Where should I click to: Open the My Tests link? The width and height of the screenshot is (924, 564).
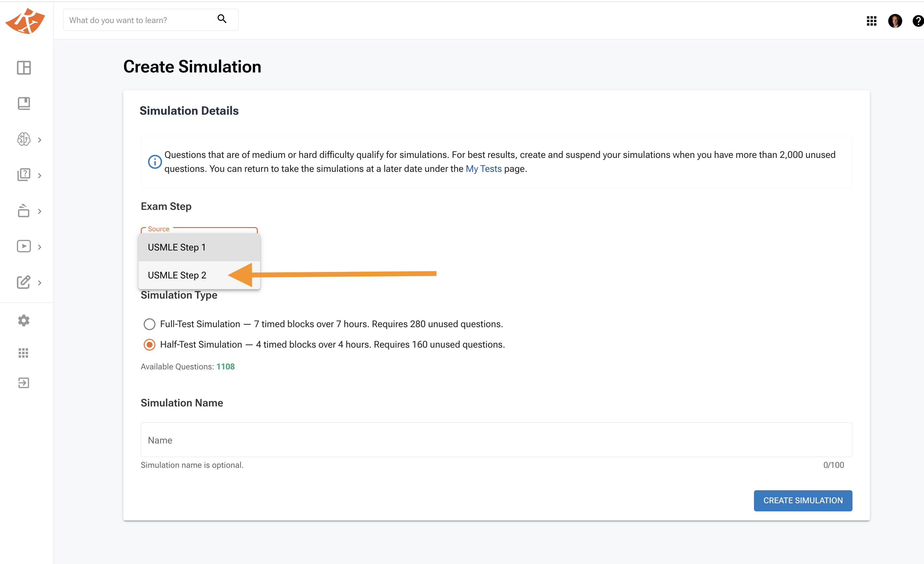[483, 169]
